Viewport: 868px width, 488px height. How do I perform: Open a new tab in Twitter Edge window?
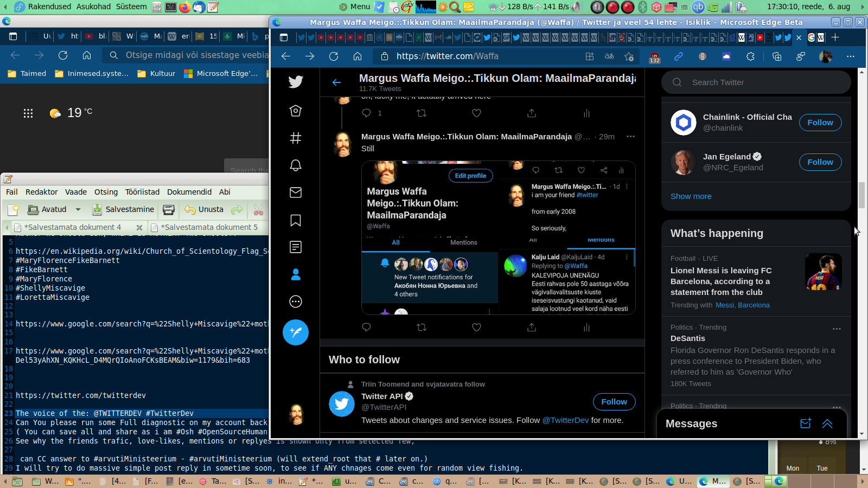pos(835,37)
